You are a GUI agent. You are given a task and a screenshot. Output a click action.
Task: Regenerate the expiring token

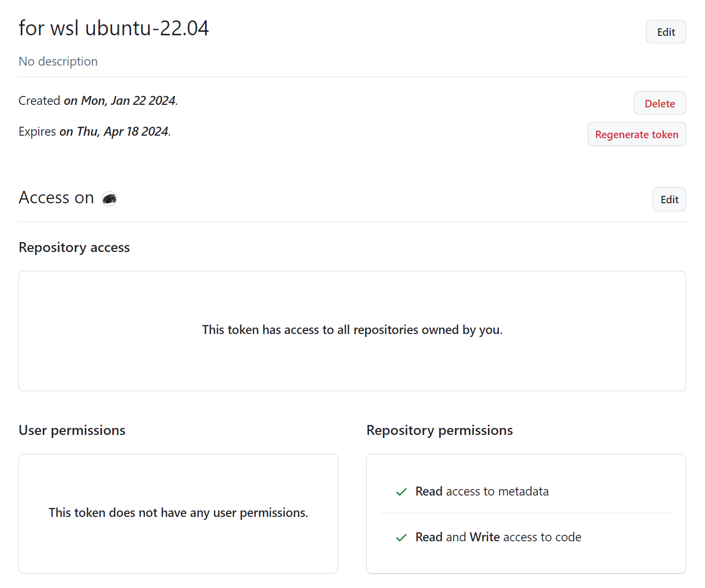tap(636, 134)
